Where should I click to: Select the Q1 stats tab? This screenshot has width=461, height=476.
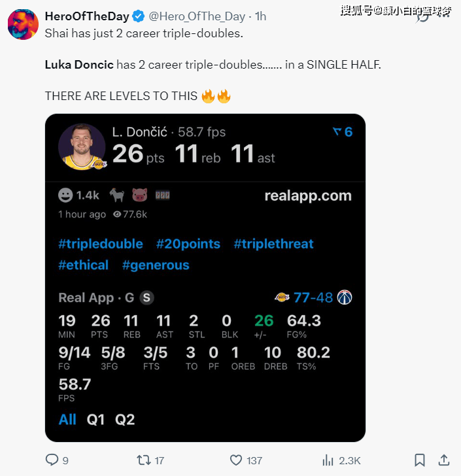point(95,420)
